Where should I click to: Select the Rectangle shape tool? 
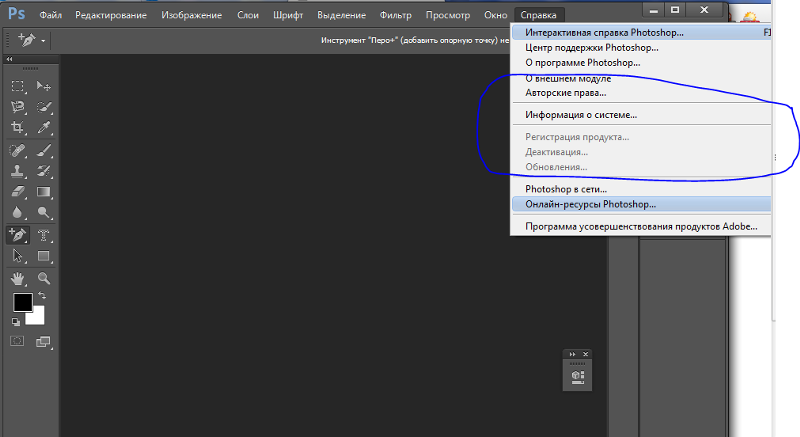click(43, 255)
